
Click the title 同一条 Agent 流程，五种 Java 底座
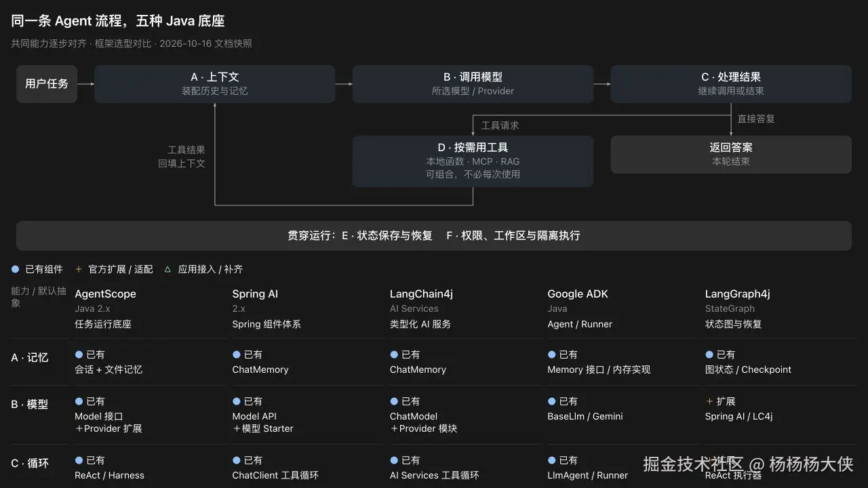[x=118, y=21]
